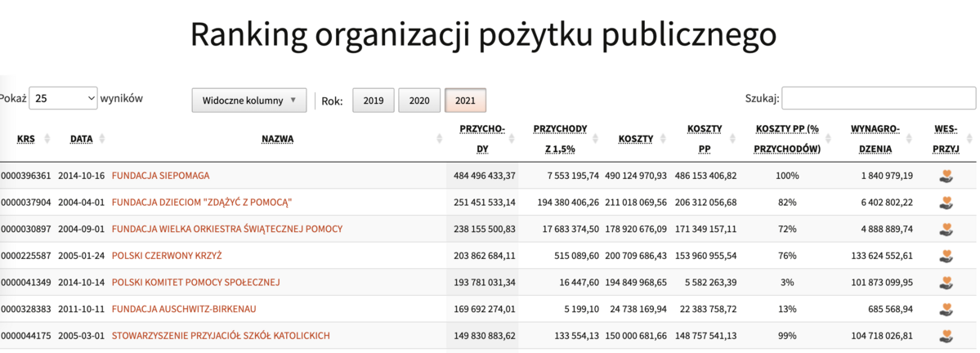This screenshot has width=980, height=353.
Task: Sort by the KOSZTY column header
Action: tap(635, 139)
